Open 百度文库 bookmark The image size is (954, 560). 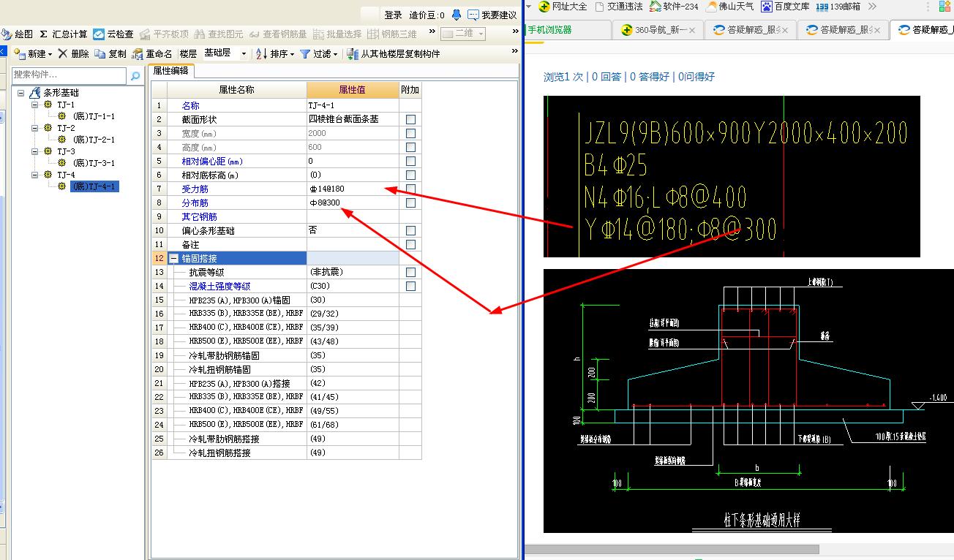pyautogui.click(x=785, y=7)
